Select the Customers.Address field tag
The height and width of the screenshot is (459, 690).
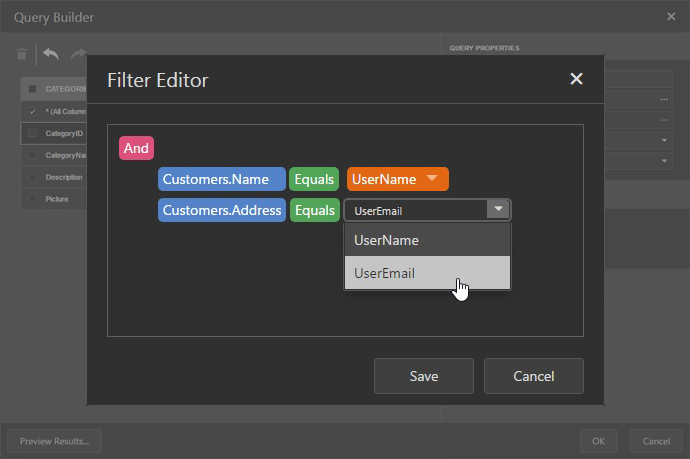[222, 210]
